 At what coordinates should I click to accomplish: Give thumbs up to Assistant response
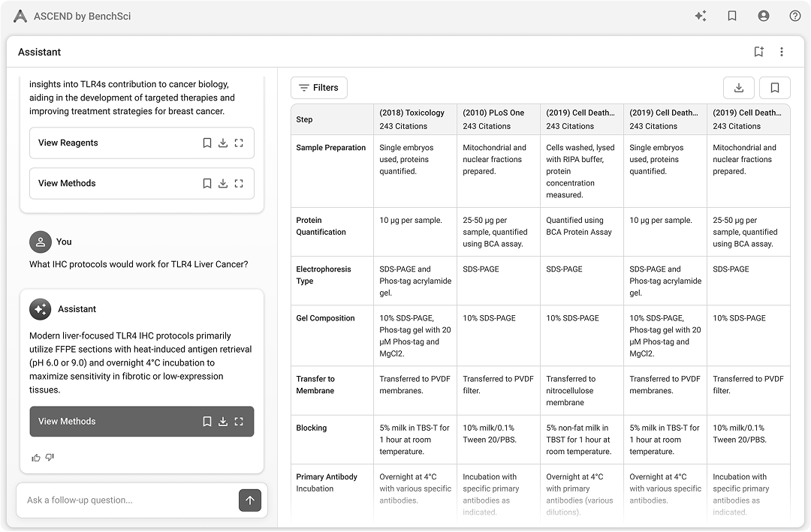pos(36,457)
